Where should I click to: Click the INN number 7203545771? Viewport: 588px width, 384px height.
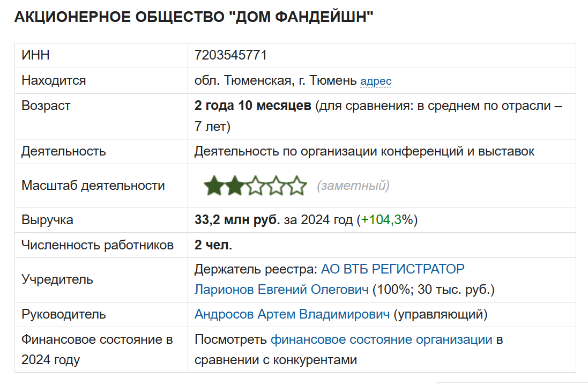point(230,55)
